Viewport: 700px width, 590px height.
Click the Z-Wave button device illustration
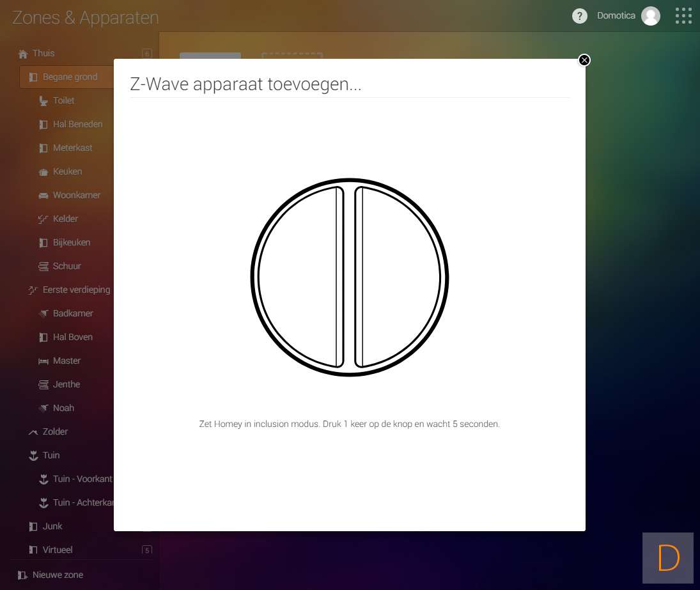[349, 277]
